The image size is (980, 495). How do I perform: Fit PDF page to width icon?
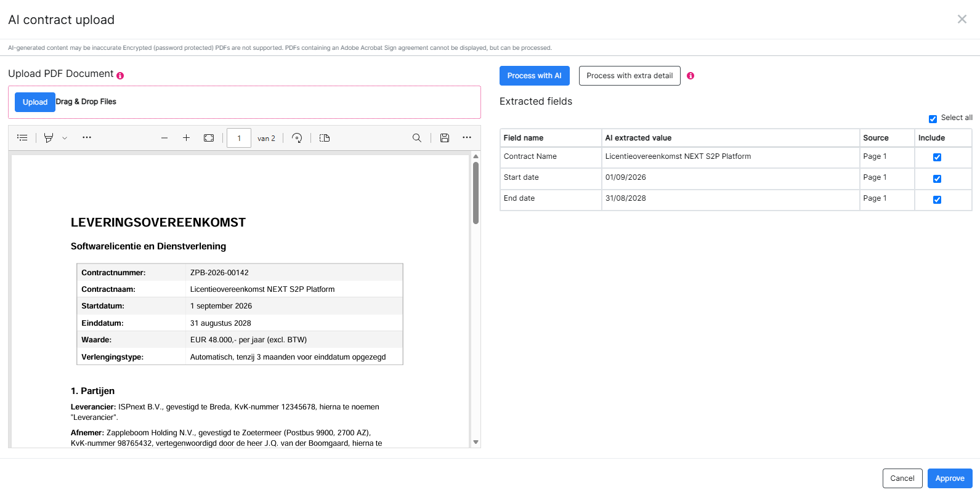click(209, 138)
